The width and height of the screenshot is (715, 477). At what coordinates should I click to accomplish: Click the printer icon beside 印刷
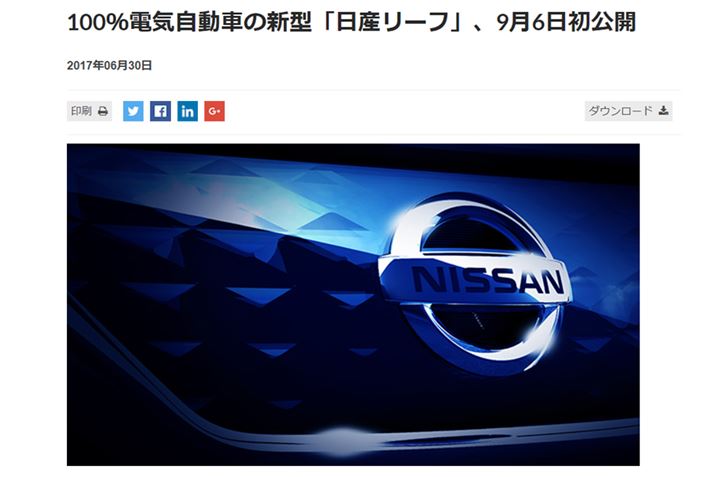(x=103, y=111)
